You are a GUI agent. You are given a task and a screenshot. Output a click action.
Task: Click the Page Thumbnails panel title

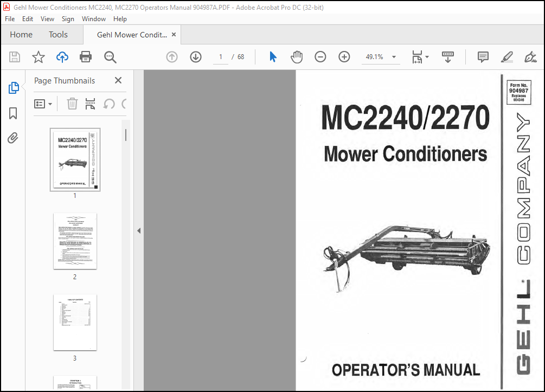coord(65,81)
